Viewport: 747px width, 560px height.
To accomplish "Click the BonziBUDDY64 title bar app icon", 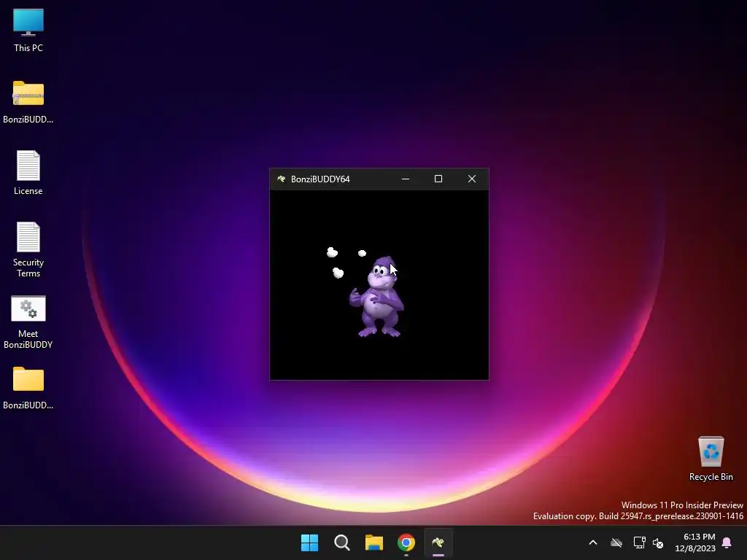I will pos(281,179).
